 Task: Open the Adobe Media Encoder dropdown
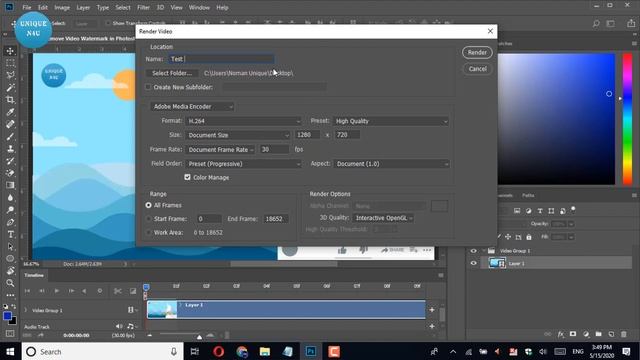pyautogui.click(x=192, y=107)
